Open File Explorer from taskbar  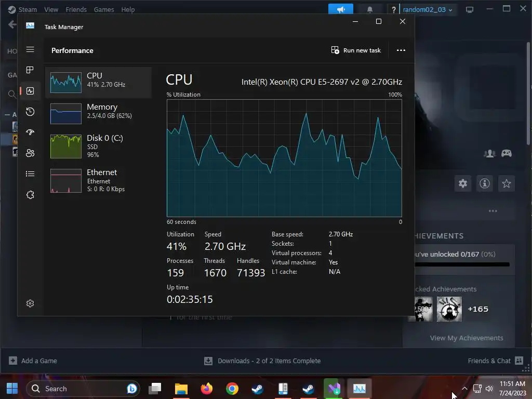tap(181, 389)
